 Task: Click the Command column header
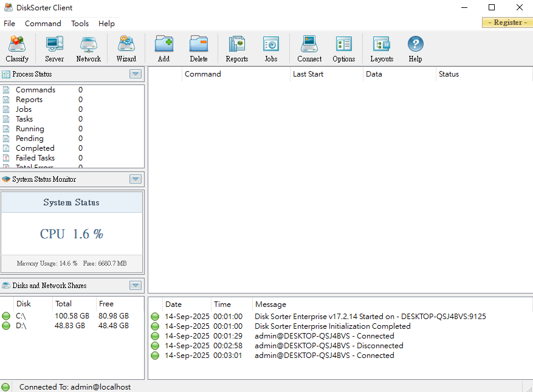(x=236, y=74)
